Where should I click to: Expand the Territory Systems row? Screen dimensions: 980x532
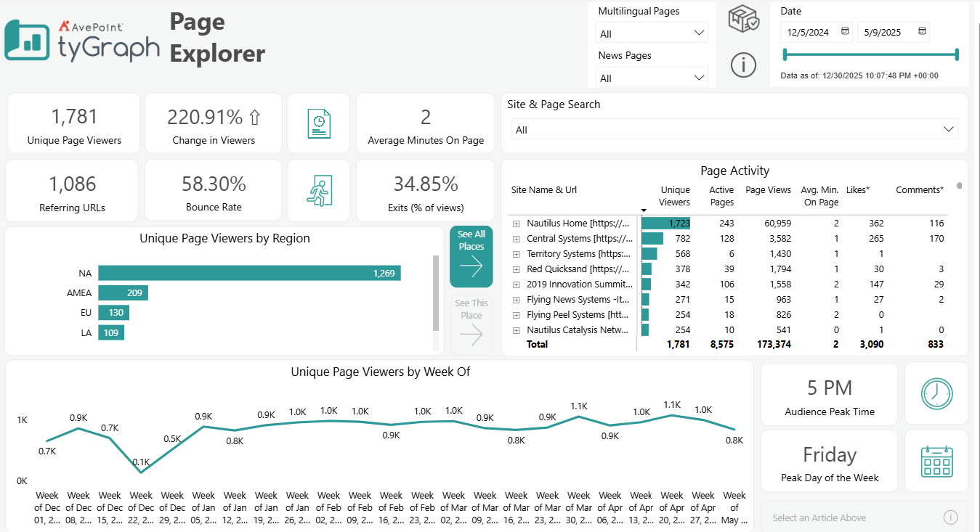tap(515, 253)
